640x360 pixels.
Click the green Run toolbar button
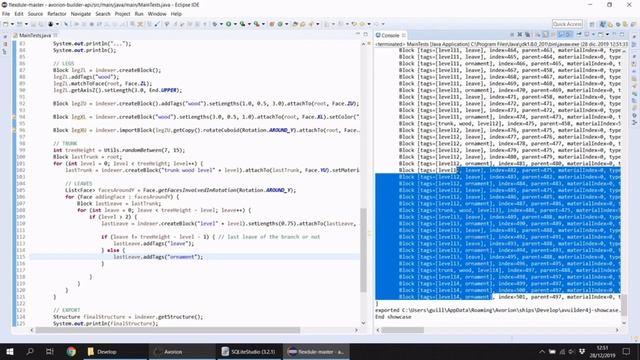229,24
